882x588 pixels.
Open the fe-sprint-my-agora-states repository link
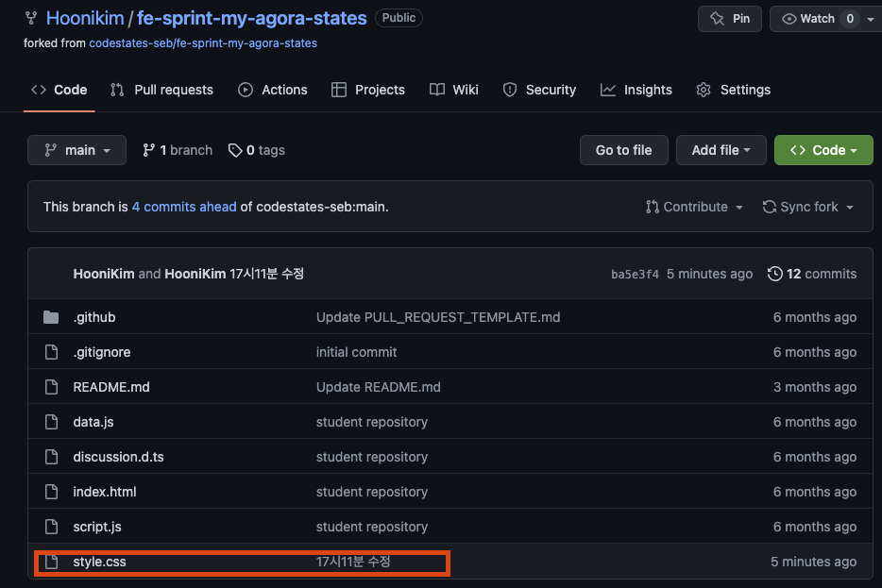[x=251, y=18]
